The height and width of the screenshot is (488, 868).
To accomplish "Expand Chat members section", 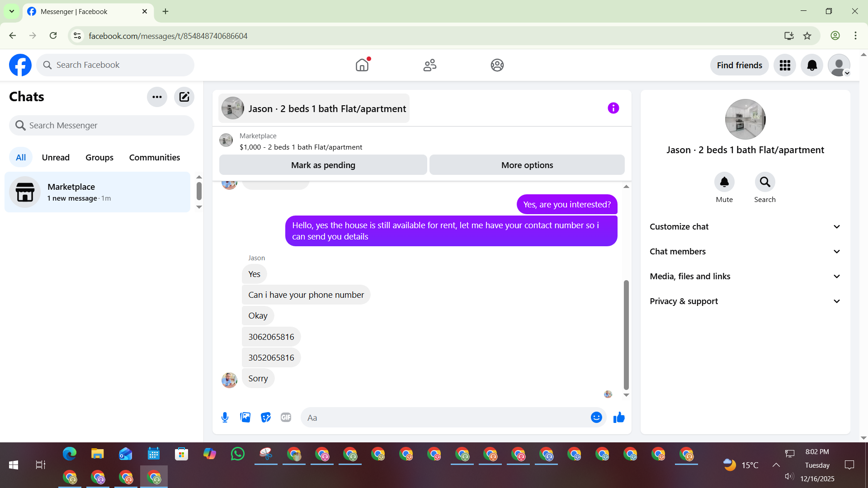I will point(745,252).
